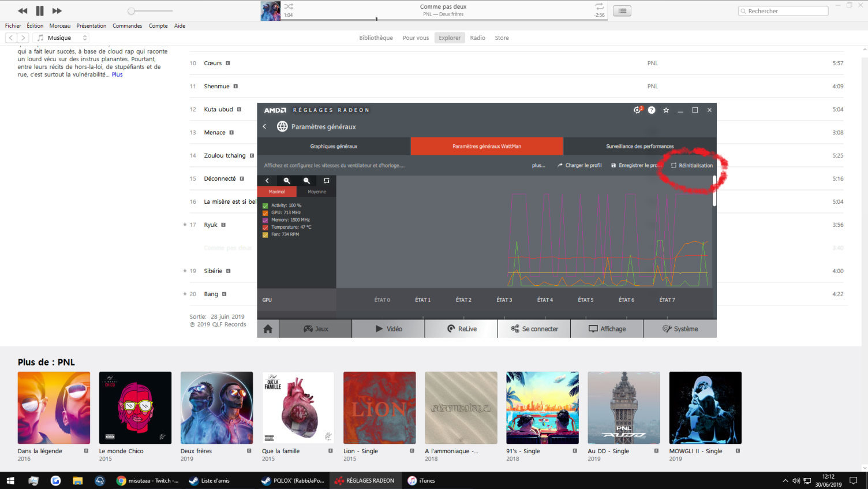Go back using iTunes back arrow
The image size is (868, 489).
[x=11, y=38]
